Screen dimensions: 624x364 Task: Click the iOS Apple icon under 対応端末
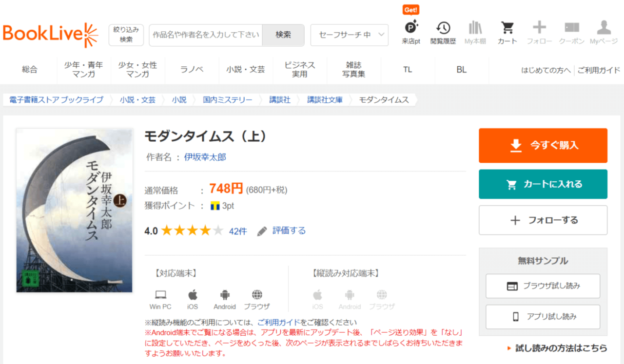[193, 294]
